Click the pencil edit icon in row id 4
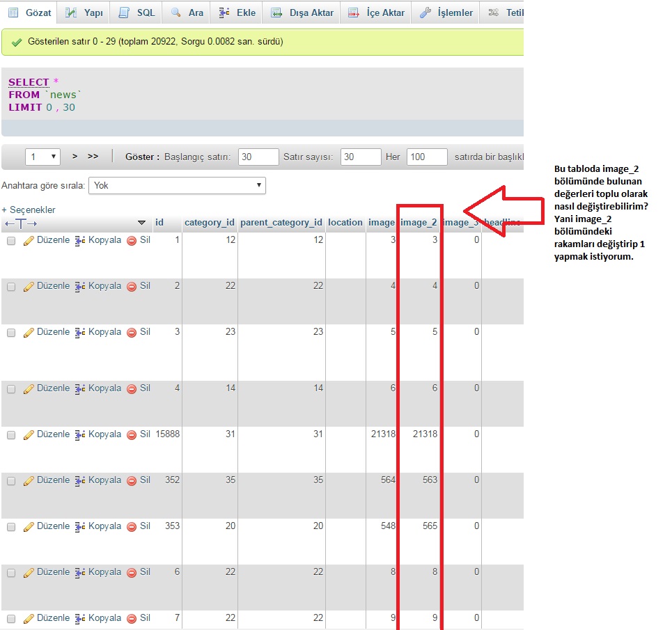This screenshot has height=630, width=672. [29, 389]
